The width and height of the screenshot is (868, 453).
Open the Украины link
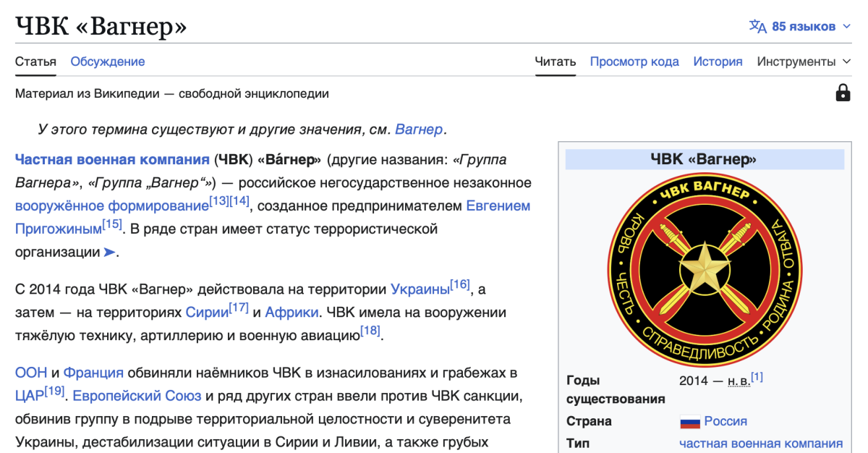click(x=420, y=289)
